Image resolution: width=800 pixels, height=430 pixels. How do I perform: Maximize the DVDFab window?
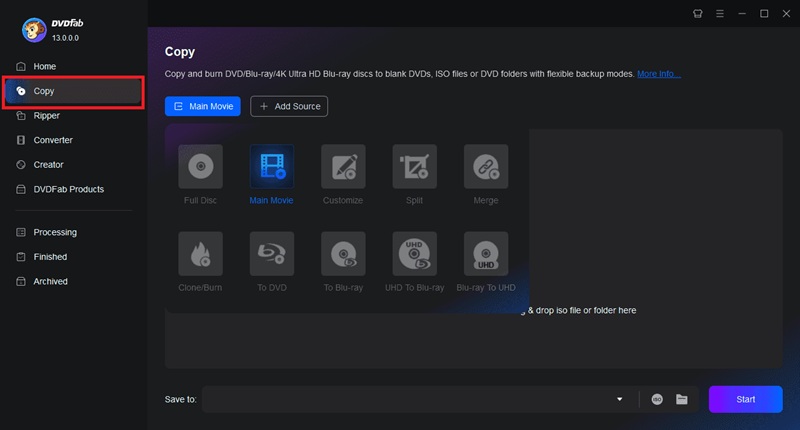(x=764, y=14)
